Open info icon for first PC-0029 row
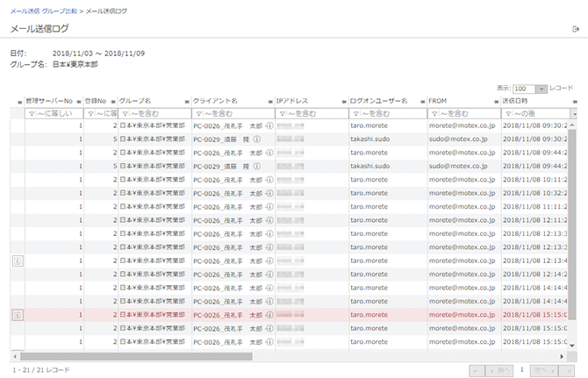Image resolution: width=588 pixels, height=378 pixels. click(269, 139)
